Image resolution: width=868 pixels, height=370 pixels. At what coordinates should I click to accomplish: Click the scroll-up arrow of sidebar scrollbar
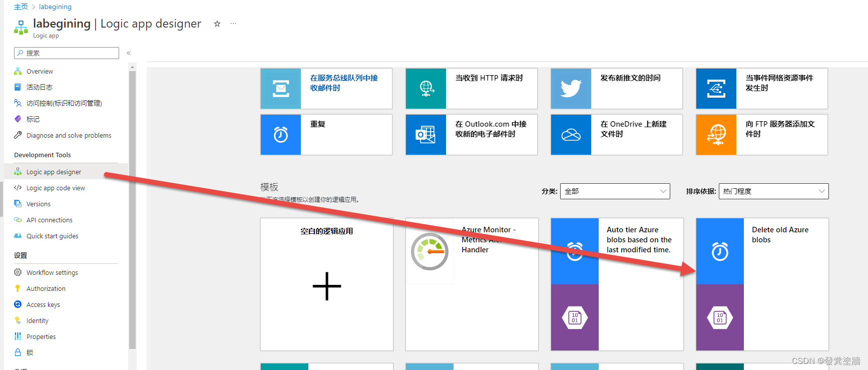coord(132,67)
